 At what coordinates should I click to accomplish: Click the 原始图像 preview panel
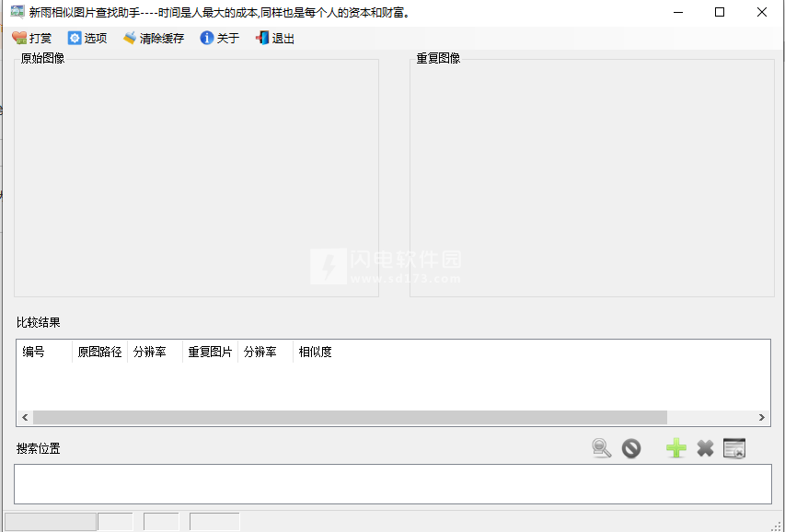(196, 178)
